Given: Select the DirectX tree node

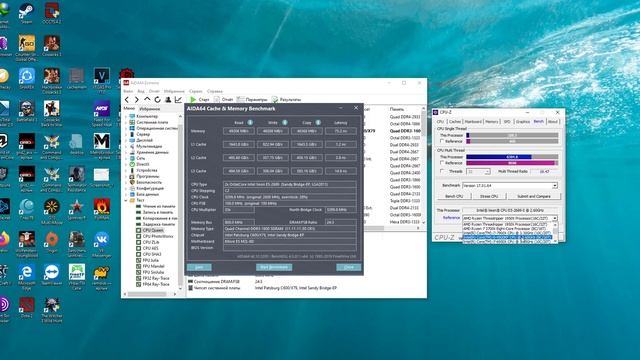Looking at the screenshot, I should coord(139,164).
